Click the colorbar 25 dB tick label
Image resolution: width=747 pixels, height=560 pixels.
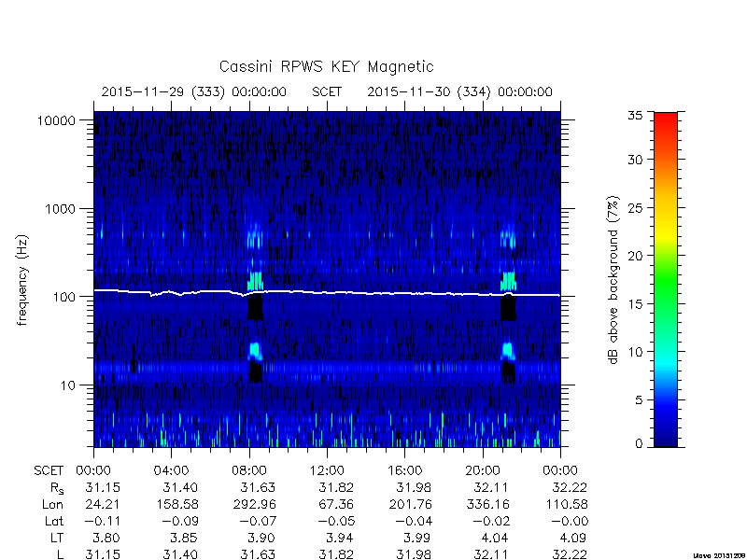tap(635, 208)
